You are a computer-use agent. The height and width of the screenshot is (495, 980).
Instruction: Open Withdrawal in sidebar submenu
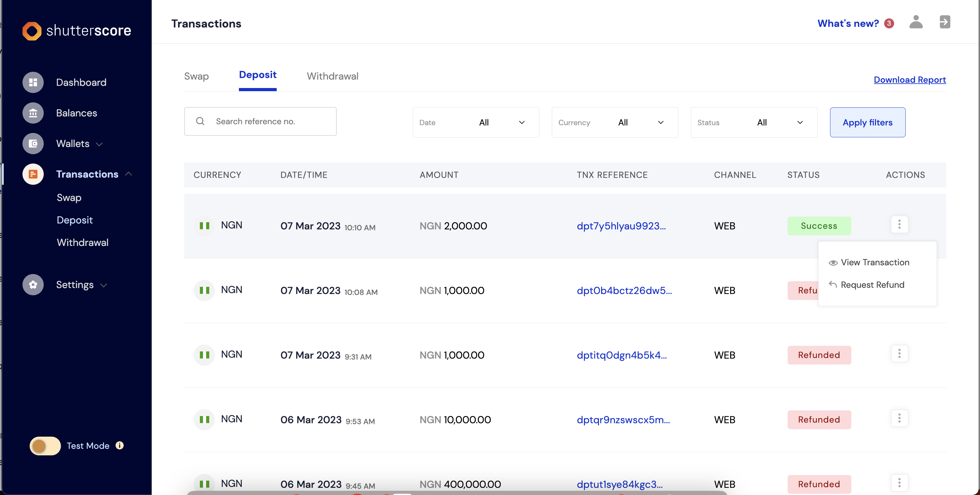coord(82,243)
